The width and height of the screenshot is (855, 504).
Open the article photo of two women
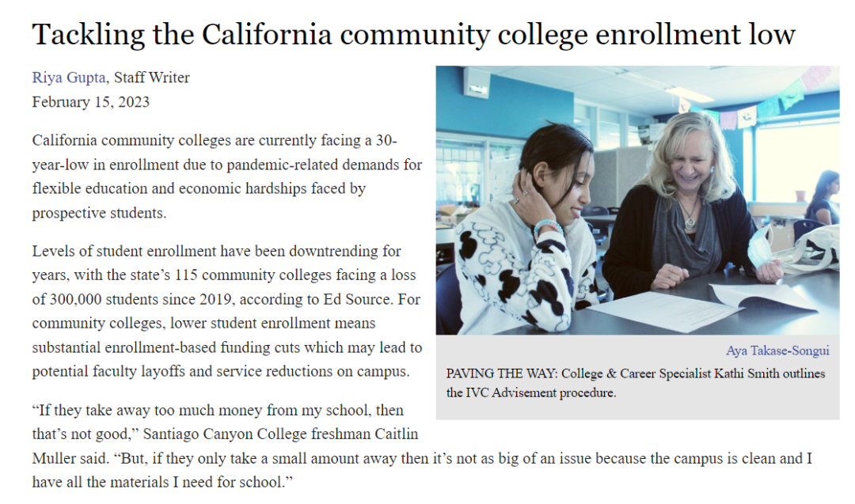click(x=637, y=200)
